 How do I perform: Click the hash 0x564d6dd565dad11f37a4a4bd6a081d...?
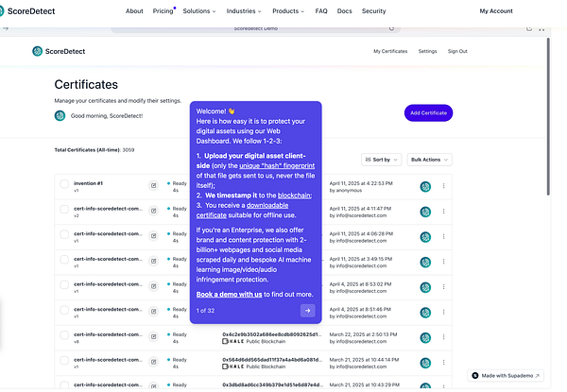coord(271,360)
